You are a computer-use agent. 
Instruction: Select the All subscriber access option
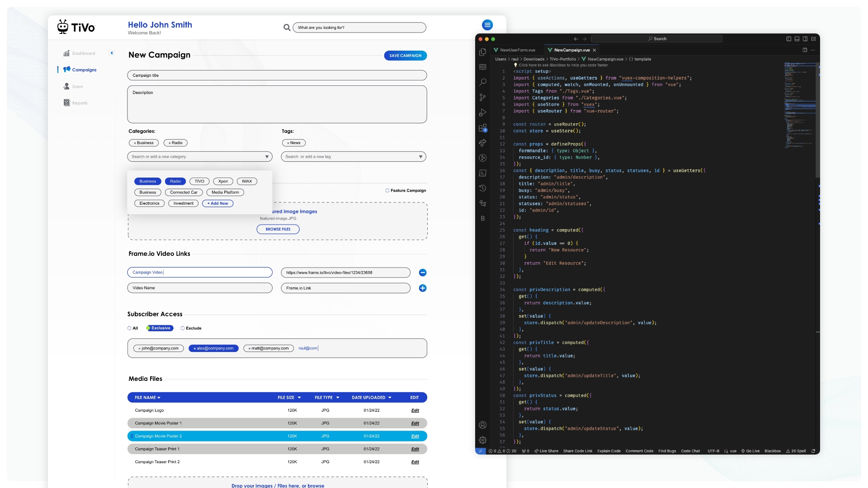click(x=130, y=328)
